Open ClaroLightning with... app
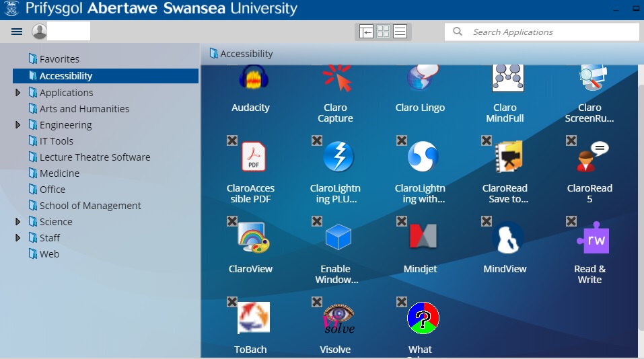 (423, 157)
